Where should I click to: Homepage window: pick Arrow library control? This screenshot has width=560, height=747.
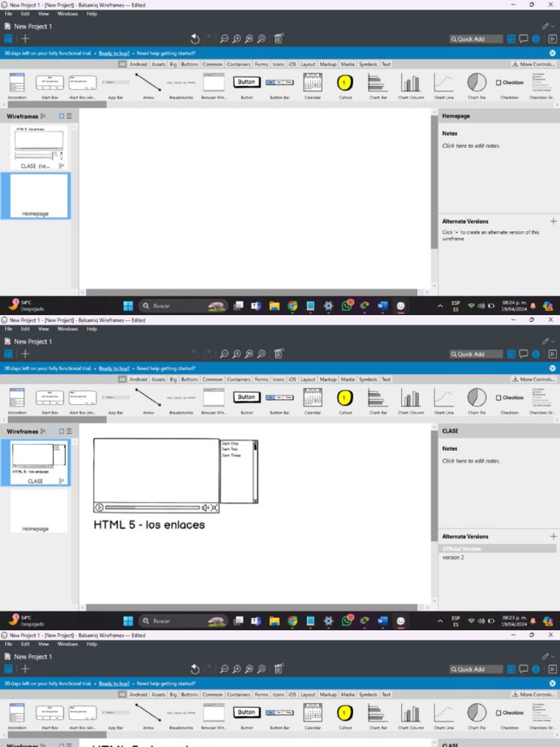point(148,85)
